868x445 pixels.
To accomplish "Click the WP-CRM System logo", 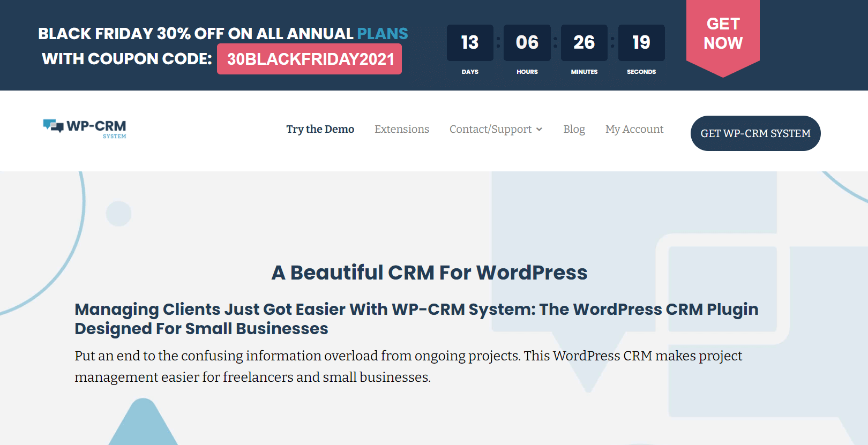I will point(85,129).
